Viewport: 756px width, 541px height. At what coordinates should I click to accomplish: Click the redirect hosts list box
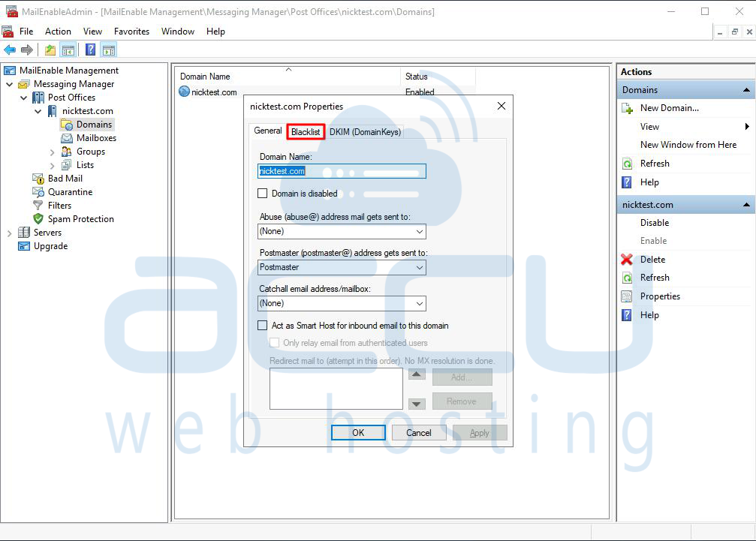point(336,389)
